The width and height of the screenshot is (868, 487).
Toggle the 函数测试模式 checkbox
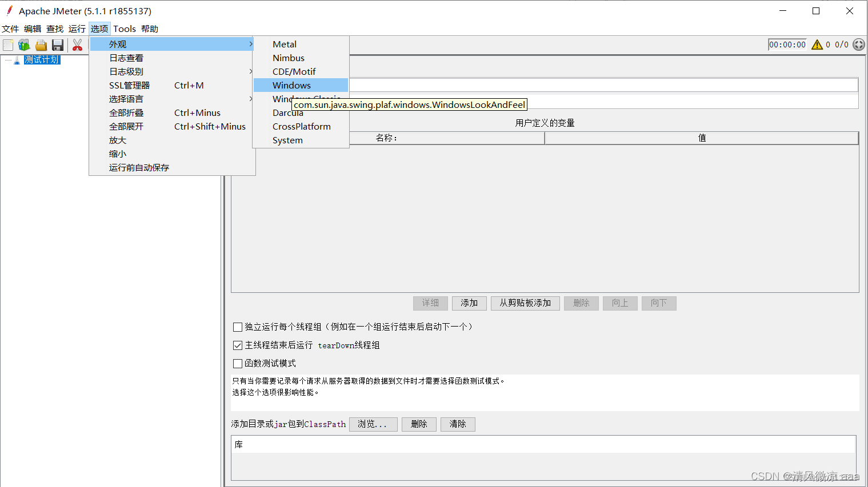coord(238,364)
